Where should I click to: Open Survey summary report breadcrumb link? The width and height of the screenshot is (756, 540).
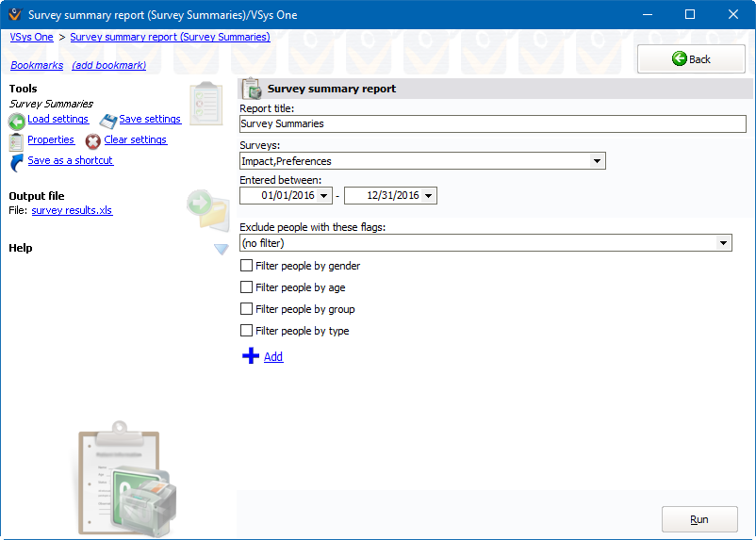tap(171, 37)
